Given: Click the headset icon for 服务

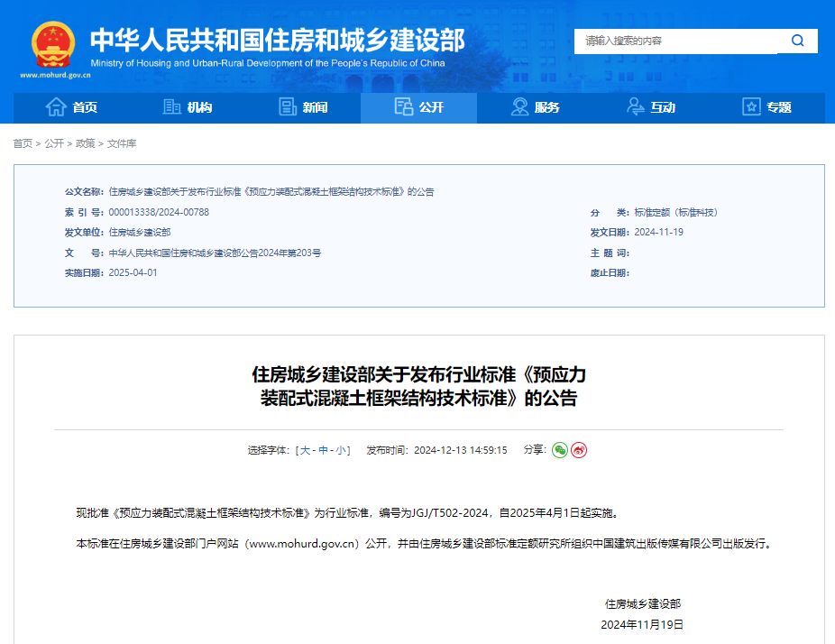Looking at the screenshot, I should 520,107.
